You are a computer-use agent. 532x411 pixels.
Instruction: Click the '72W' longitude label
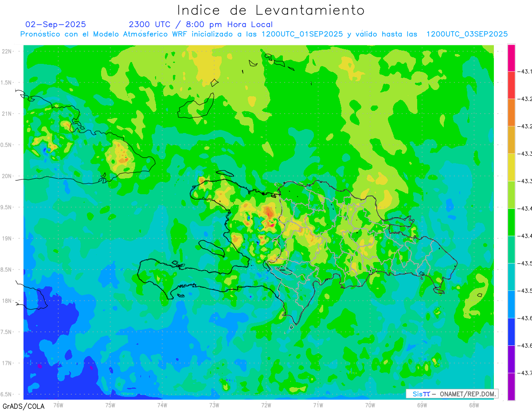[266, 405]
